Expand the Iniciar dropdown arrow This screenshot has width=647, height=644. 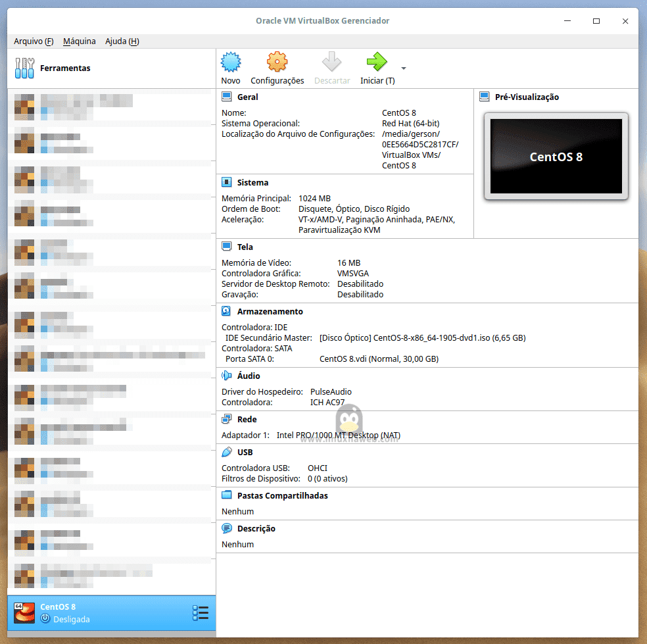[404, 68]
